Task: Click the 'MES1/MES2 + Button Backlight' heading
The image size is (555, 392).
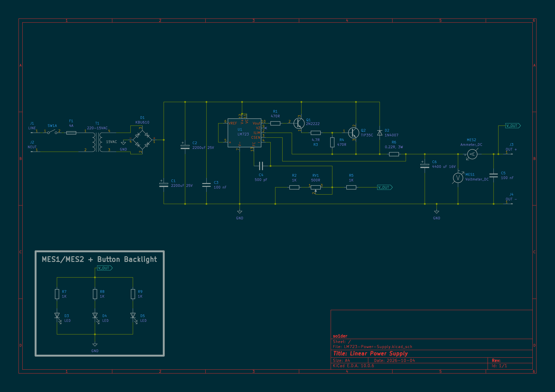Action: pos(99,259)
